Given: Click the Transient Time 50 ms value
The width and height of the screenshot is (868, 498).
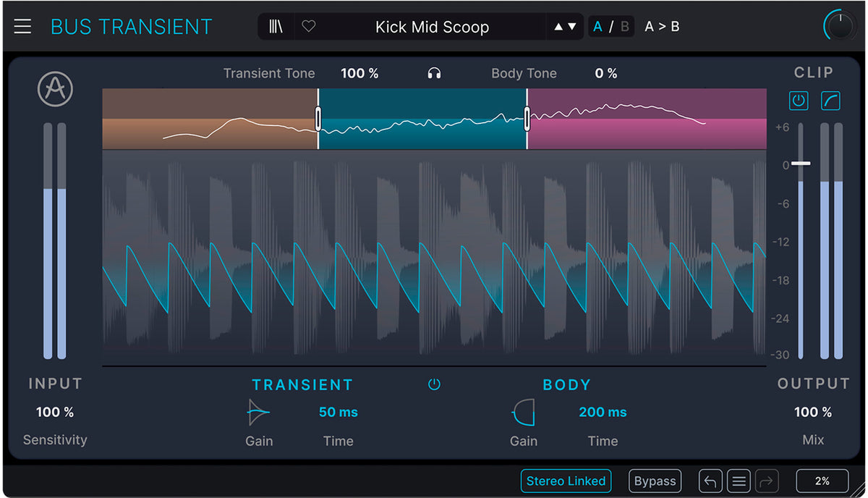Looking at the screenshot, I should (339, 412).
